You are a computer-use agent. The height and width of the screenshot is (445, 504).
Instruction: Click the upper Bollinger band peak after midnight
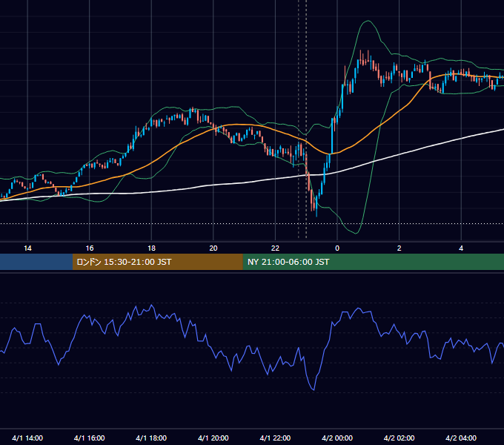368,21
